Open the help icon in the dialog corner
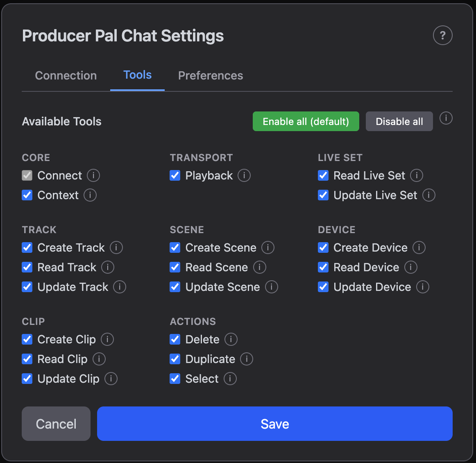The width and height of the screenshot is (476, 463). (442, 36)
